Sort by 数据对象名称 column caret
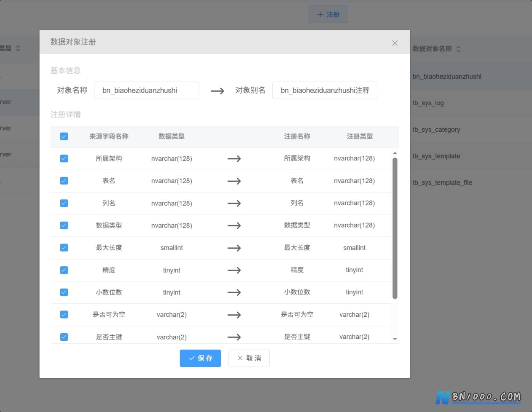 click(x=458, y=49)
